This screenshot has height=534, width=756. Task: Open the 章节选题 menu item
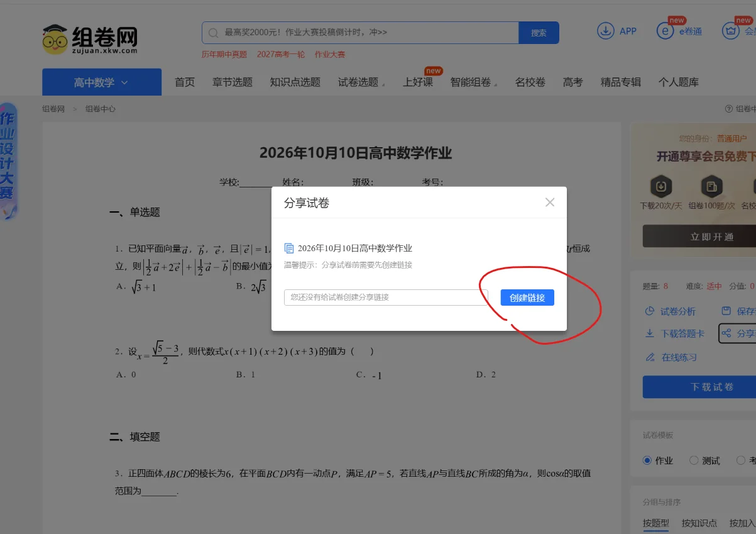pos(233,82)
